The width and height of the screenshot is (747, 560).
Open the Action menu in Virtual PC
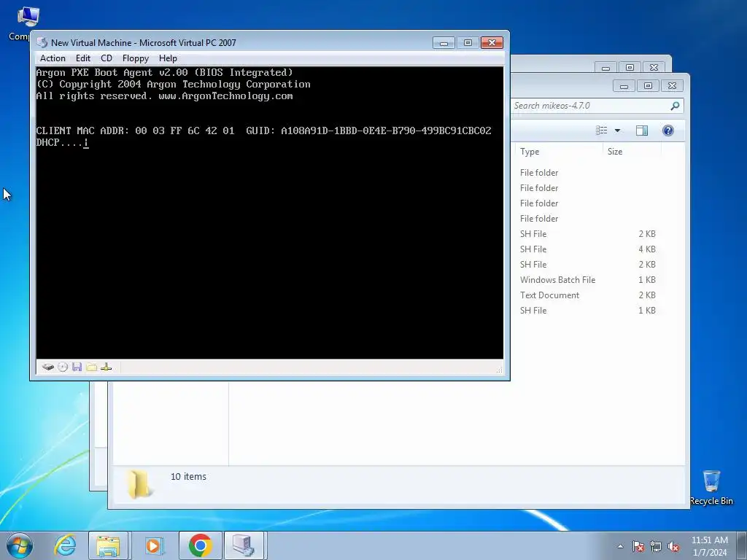pyautogui.click(x=53, y=58)
